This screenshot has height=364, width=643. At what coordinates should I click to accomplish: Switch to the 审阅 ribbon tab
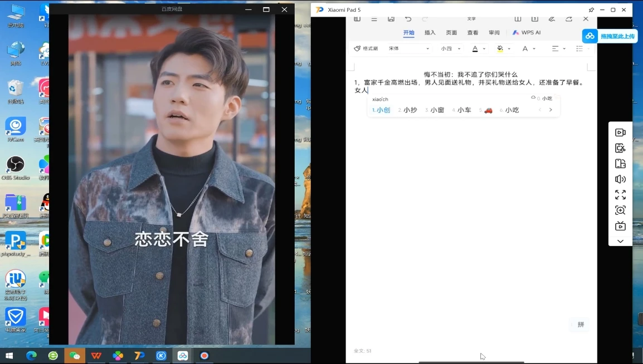[494, 32]
